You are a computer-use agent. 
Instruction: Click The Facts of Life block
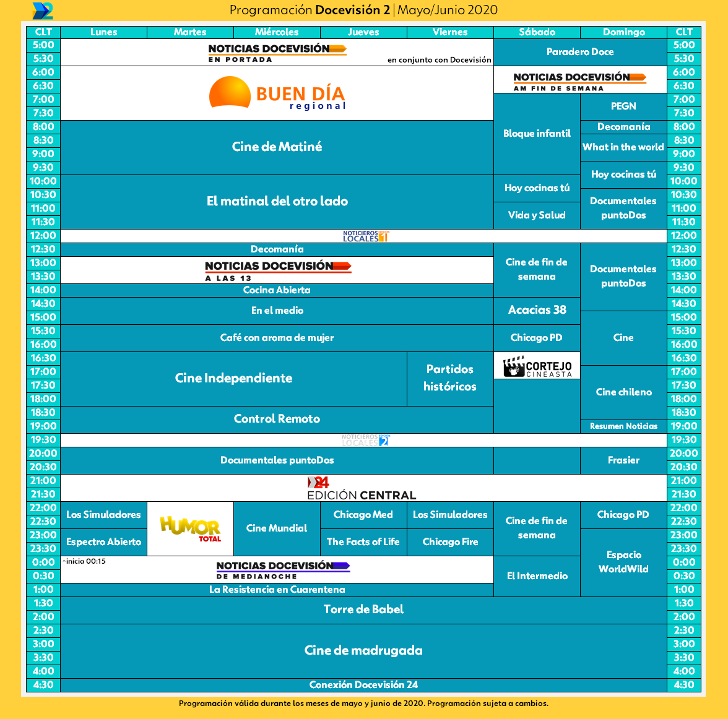pyautogui.click(x=363, y=543)
